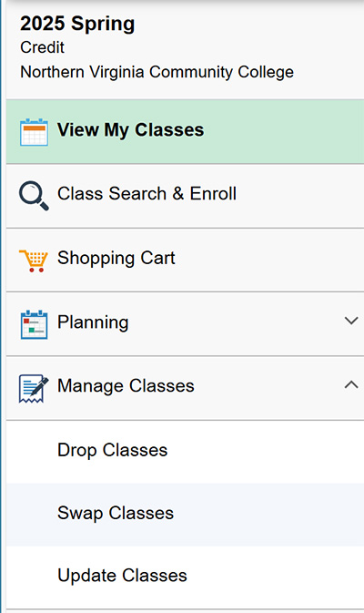
Task: Click the View My Classes calendar icon
Action: (34, 132)
